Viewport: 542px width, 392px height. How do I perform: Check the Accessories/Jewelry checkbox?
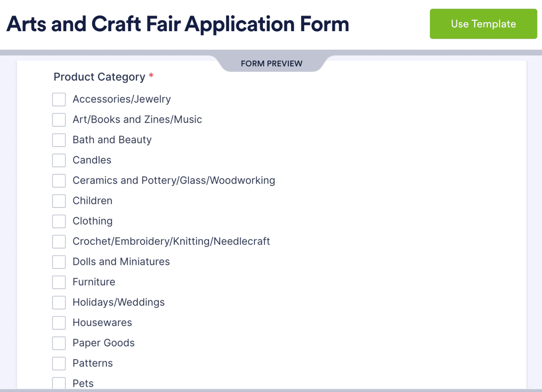pyautogui.click(x=59, y=100)
